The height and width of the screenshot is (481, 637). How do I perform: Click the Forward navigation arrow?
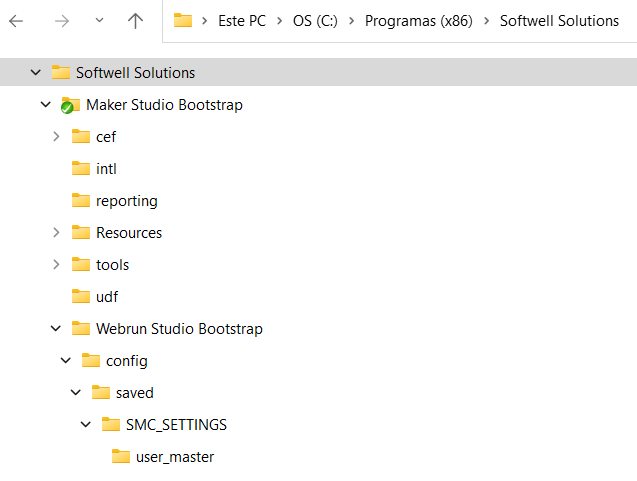[61, 21]
